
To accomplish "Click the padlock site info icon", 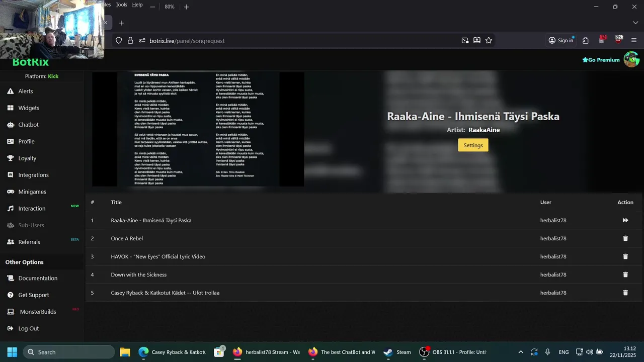I will [x=130, y=41].
